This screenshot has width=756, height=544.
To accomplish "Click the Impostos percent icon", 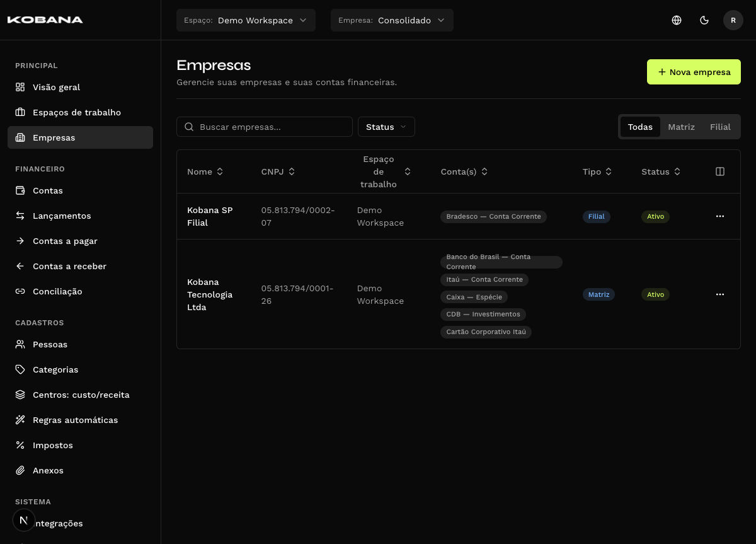I will pyautogui.click(x=20, y=445).
